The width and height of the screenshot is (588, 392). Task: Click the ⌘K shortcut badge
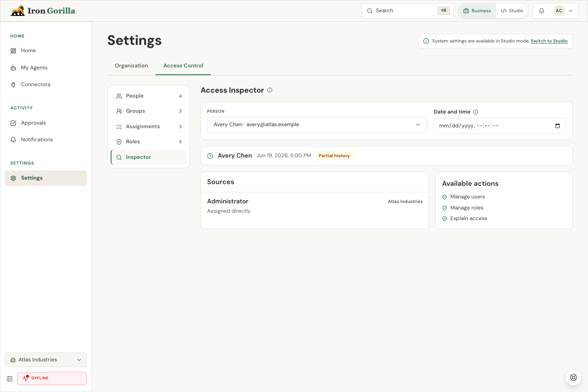tap(443, 11)
